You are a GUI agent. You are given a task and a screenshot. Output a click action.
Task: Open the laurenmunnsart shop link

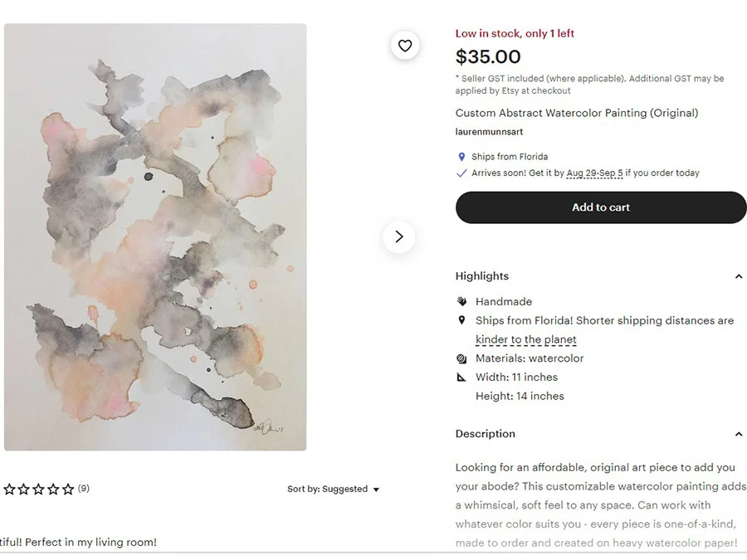[x=489, y=132]
